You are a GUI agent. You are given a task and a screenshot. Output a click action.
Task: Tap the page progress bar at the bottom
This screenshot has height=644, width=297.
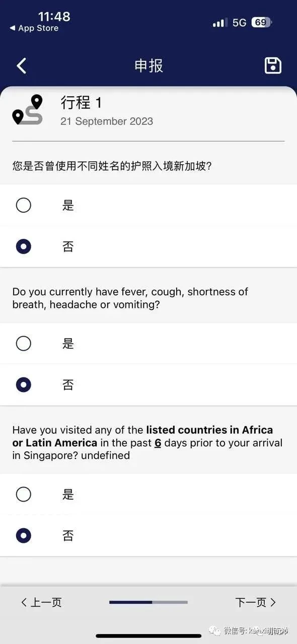tap(148, 602)
